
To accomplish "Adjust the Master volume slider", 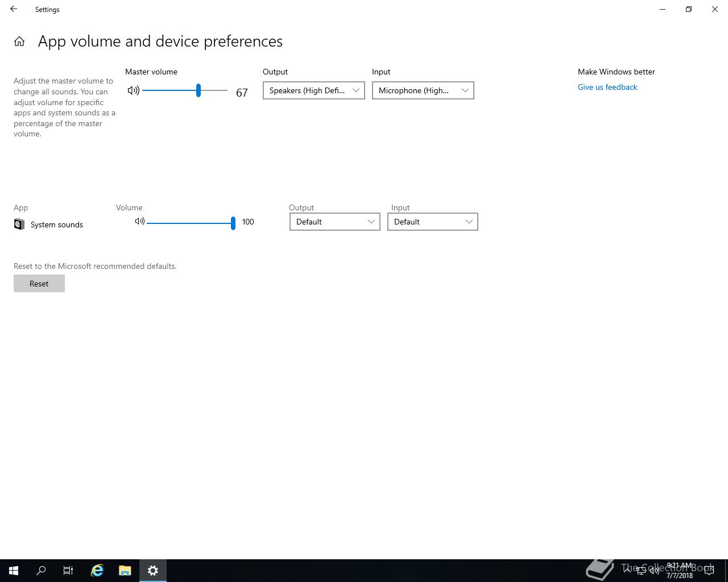I will (185, 90).
